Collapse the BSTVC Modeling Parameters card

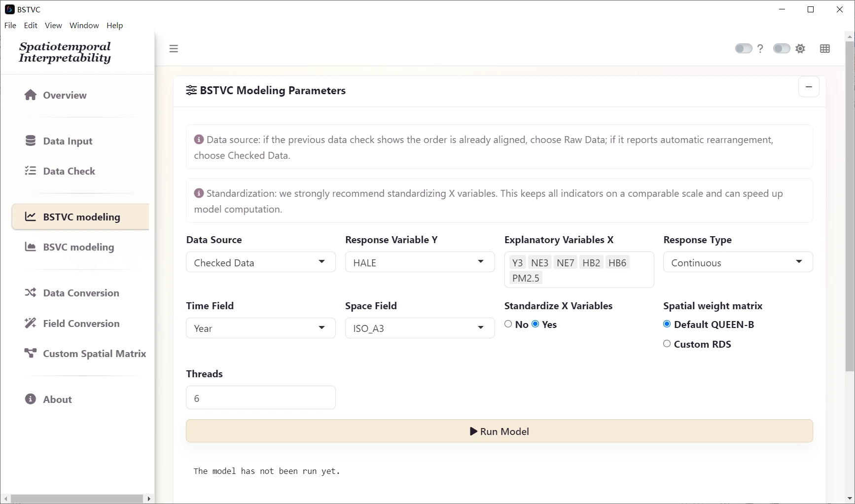point(809,87)
